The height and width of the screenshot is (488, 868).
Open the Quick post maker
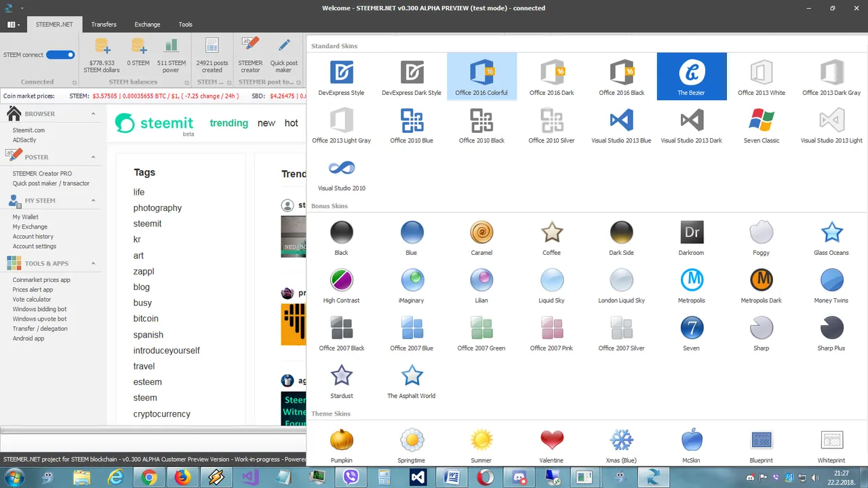[283, 55]
